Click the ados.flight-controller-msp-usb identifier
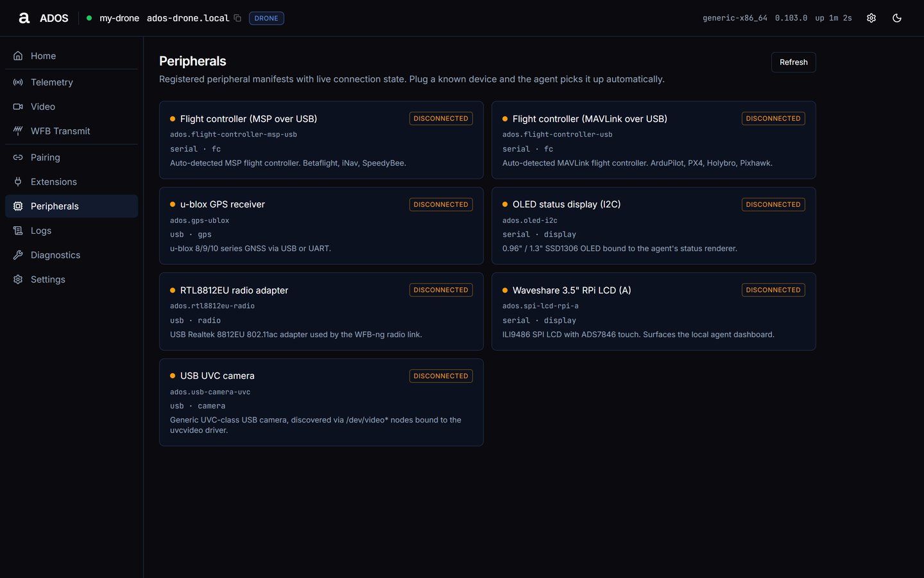Viewport: 924px width, 578px height. (234, 135)
